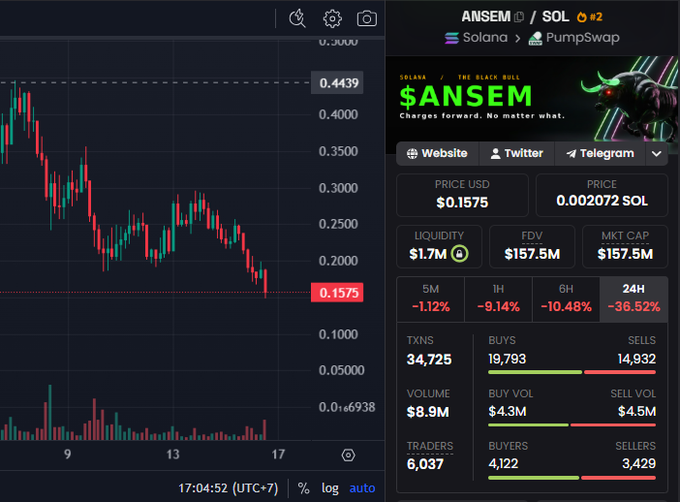The image size is (680, 502).
Task: Select the 5M timeframe tab
Action: 431,299
